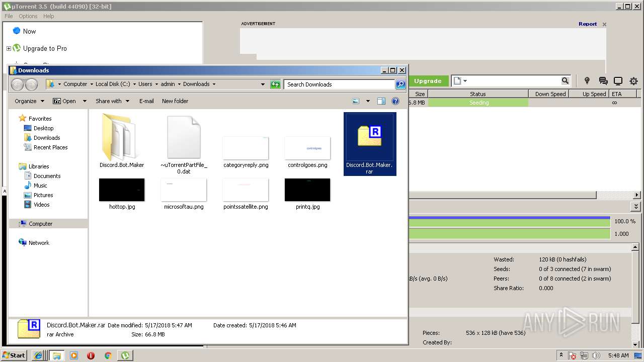Screen dimensions: 644x362
Task: Select Network in navigation pane
Action: (39, 243)
